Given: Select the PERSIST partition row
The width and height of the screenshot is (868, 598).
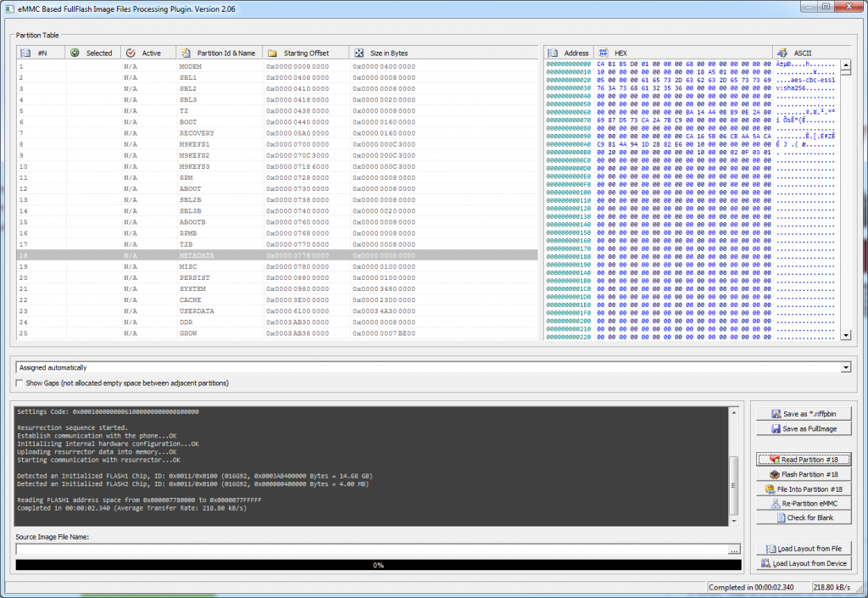Looking at the screenshot, I should point(277,277).
